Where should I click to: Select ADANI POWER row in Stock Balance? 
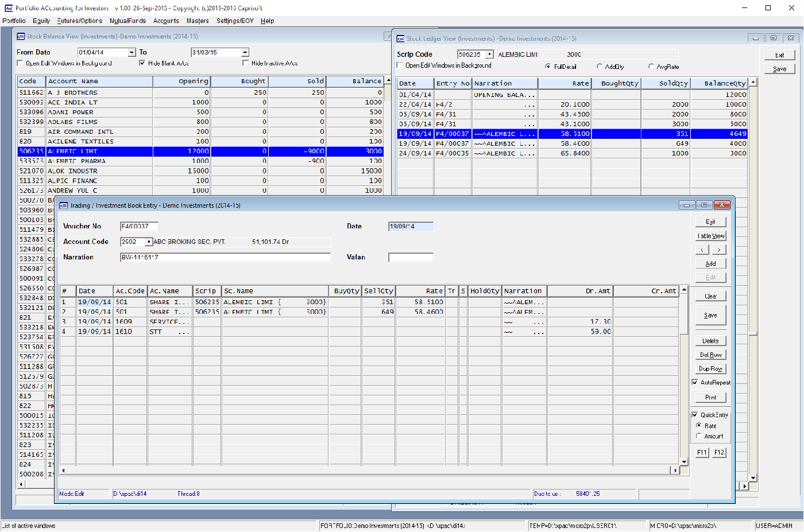click(200, 112)
